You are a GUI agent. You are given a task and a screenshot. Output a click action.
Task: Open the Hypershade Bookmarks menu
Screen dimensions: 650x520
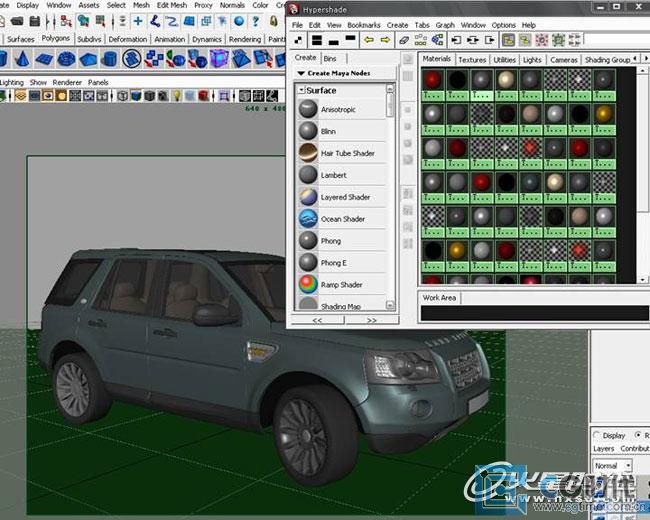click(x=364, y=25)
